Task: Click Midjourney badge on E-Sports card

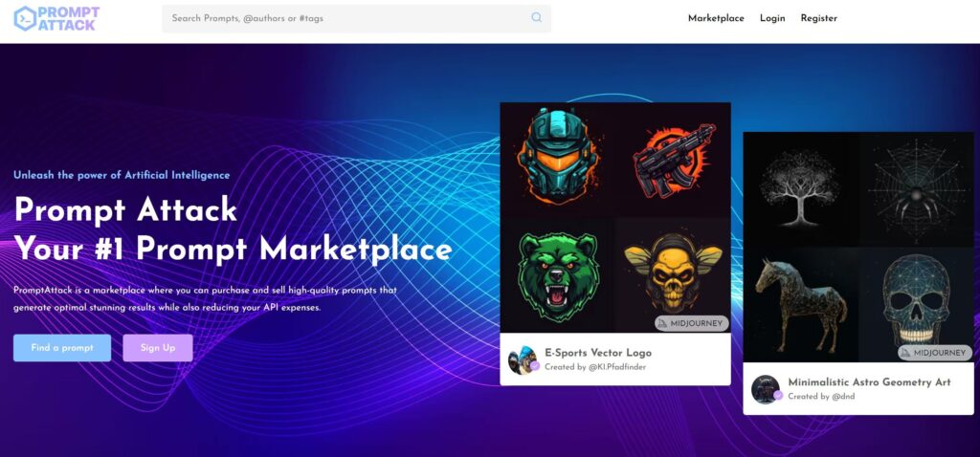Action: [x=691, y=323]
